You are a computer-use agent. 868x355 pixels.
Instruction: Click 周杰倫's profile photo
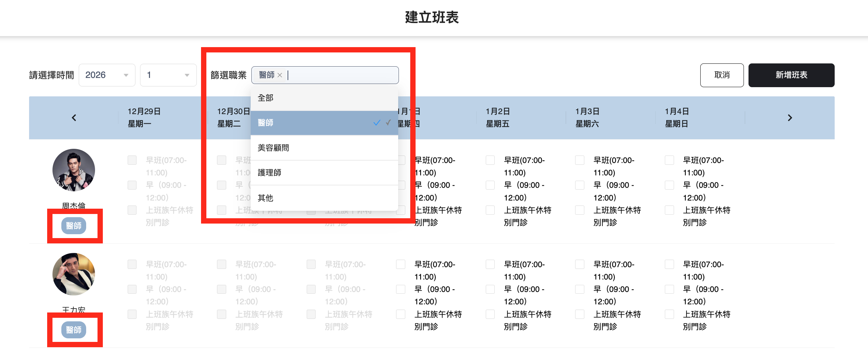tap(74, 170)
